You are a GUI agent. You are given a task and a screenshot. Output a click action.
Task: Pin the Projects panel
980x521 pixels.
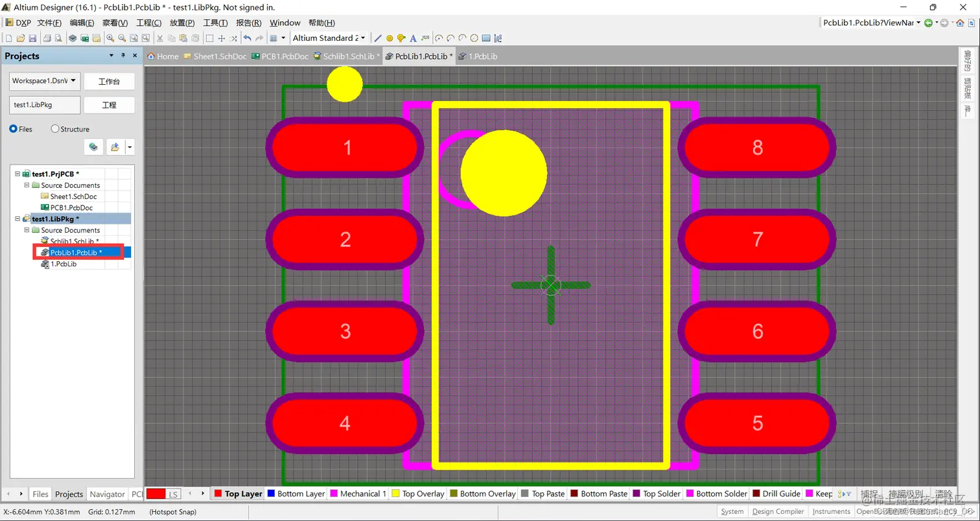(123, 56)
